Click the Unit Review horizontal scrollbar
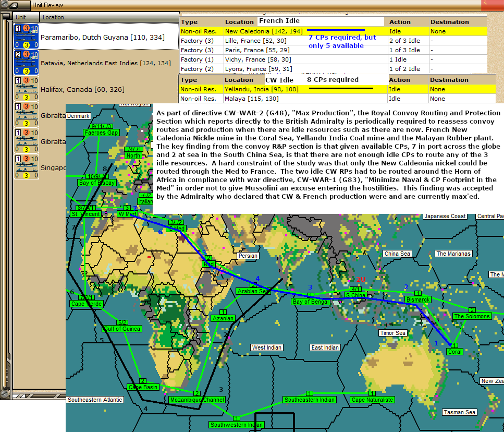Viewport: 504px width, 432px height. click(39, 395)
